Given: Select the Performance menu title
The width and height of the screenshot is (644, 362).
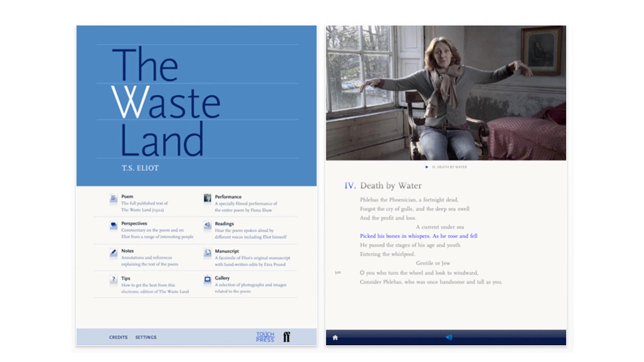Looking at the screenshot, I should 228,197.
